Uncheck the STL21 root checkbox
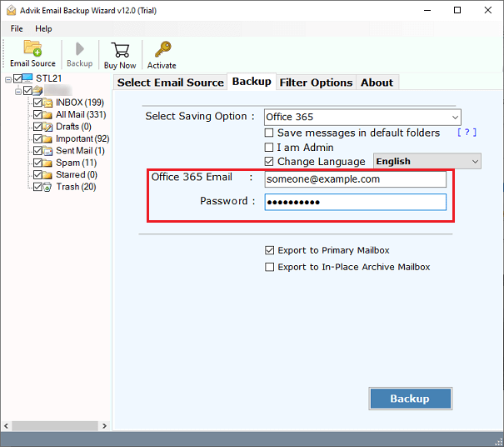 pos(17,78)
